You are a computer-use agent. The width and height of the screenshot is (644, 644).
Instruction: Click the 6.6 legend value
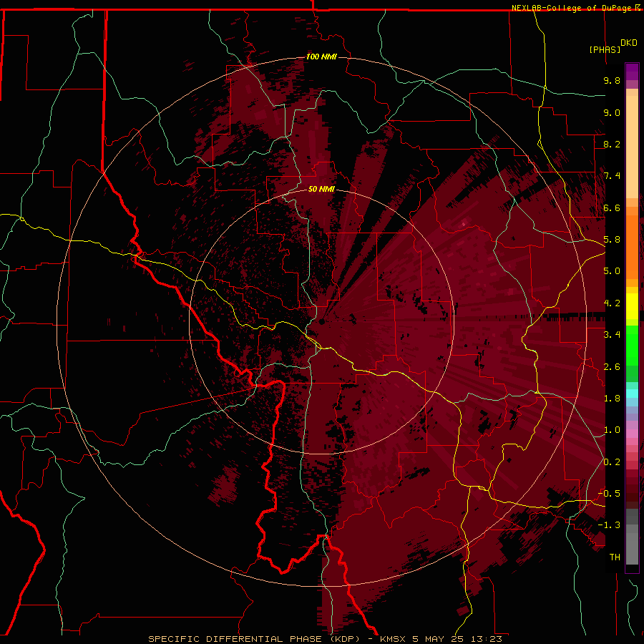pyautogui.click(x=612, y=208)
